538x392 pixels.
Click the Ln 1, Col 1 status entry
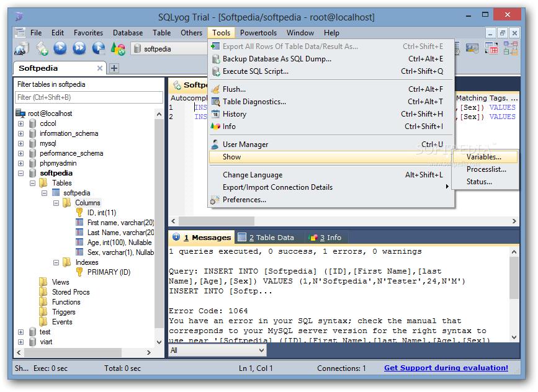(256, 368)
